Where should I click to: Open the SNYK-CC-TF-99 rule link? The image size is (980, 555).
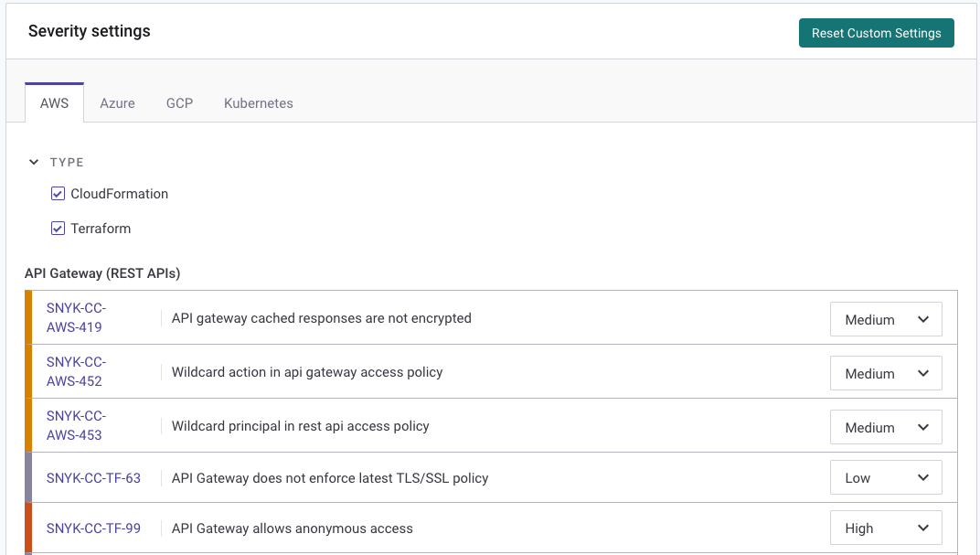click(93, 528)
